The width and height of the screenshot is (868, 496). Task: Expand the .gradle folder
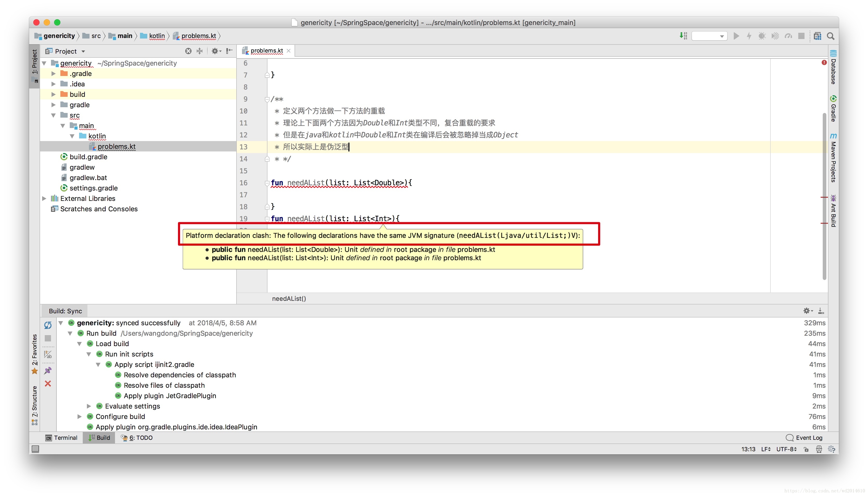53,74
